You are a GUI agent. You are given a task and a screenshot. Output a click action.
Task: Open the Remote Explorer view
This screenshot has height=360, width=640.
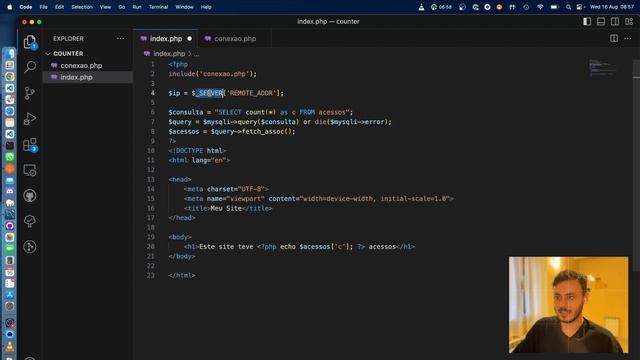(30, 170)
